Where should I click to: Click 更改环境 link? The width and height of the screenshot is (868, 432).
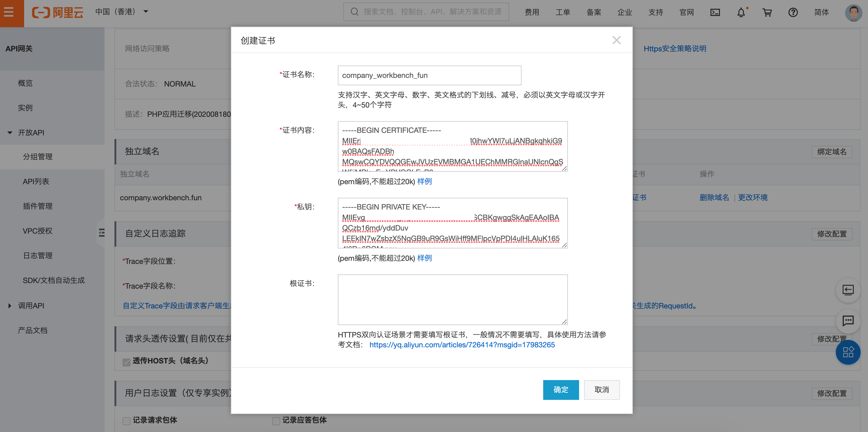click(753, 198)
